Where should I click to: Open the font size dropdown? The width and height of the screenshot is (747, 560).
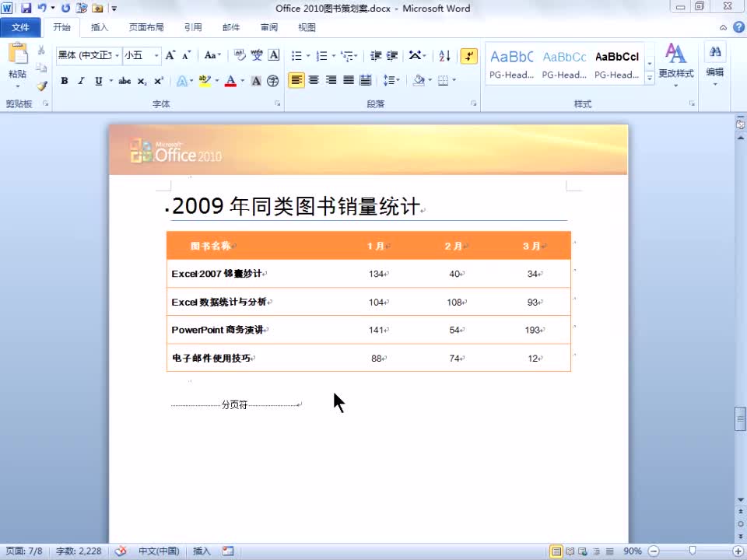point(156,56)
